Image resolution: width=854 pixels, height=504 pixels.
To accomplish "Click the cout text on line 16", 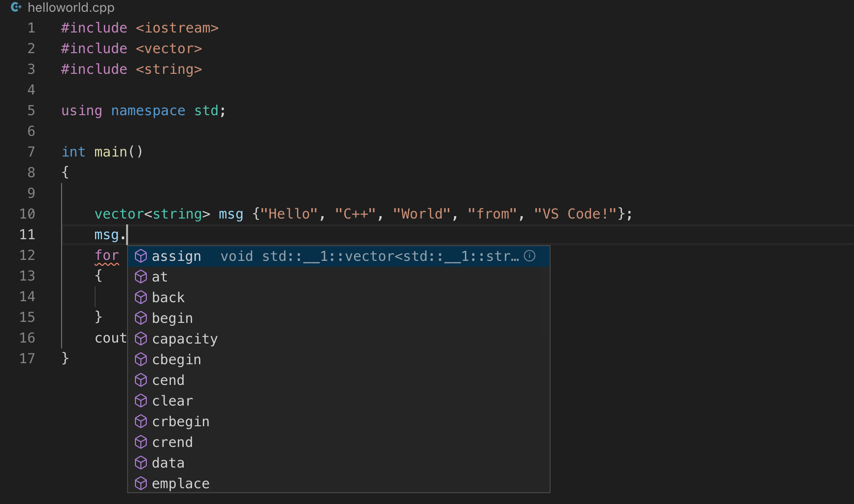I will [x=111, y=338].
